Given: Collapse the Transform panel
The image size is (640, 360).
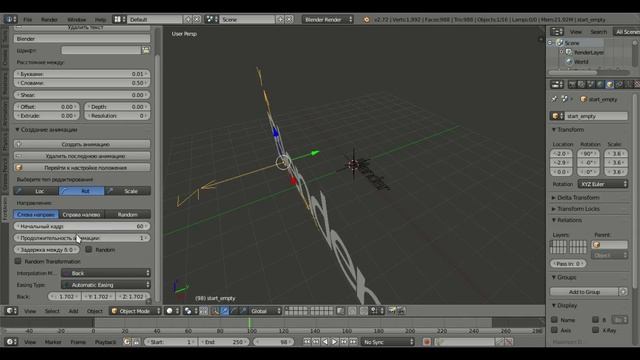Looking at the screenshot, I should point(567,129).
